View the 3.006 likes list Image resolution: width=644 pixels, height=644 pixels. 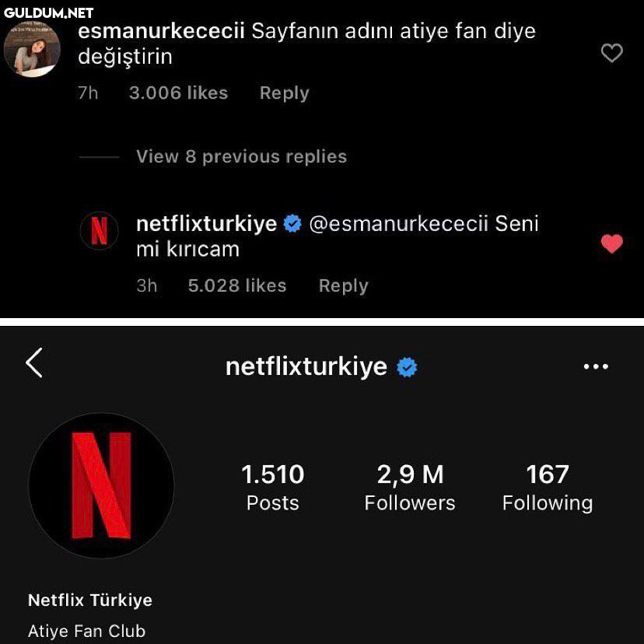click(178, 93)
